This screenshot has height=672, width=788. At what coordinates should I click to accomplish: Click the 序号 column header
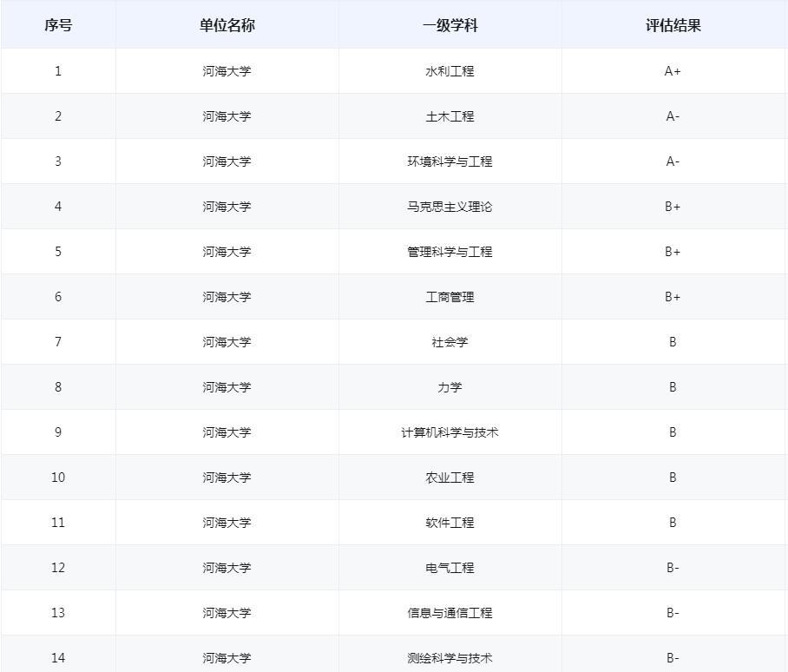(x=58, y=25)
